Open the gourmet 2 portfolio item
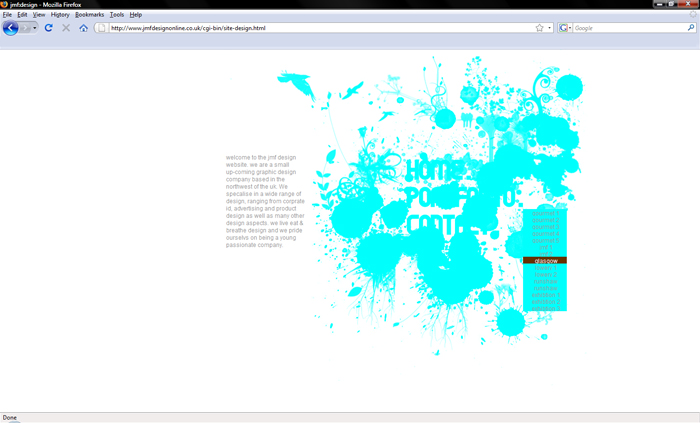This screenshot has width=700, height=423. [545, 220]
